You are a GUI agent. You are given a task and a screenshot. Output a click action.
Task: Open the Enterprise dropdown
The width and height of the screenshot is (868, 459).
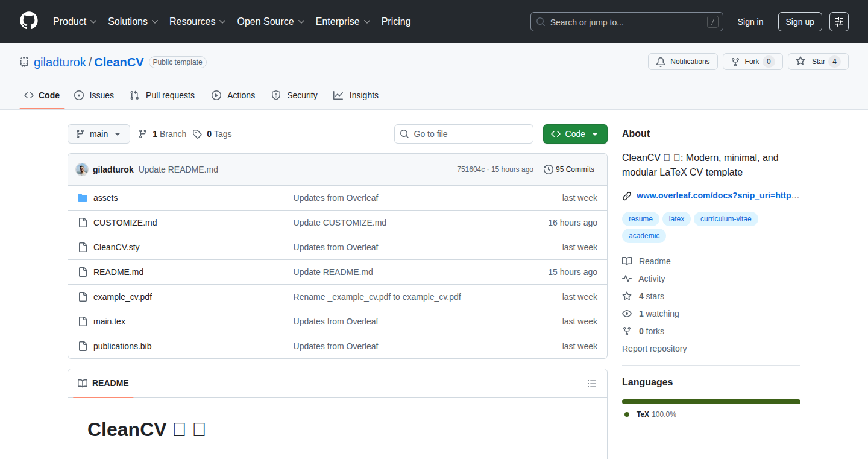(x=343, y=22)
